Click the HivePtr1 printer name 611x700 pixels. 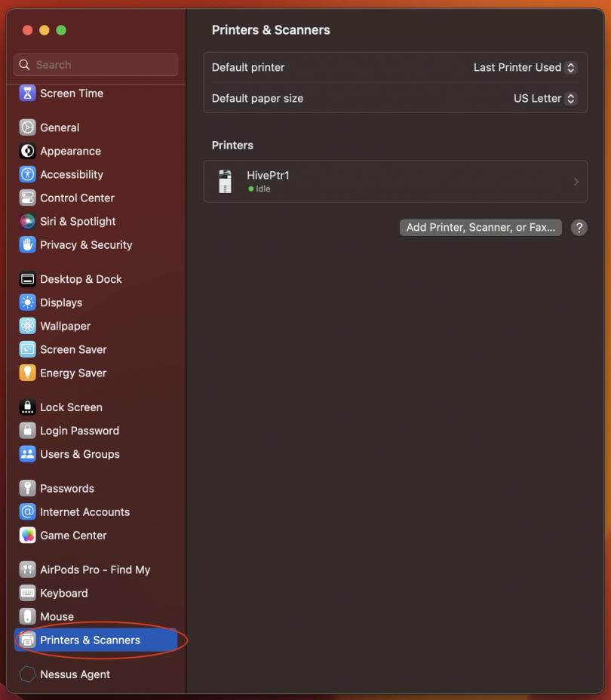[268, 176]
